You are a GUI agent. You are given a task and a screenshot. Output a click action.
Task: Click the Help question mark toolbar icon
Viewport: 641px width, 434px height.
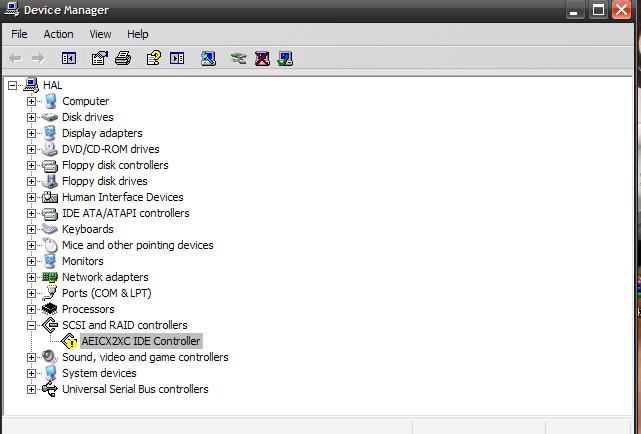(154, 58)
